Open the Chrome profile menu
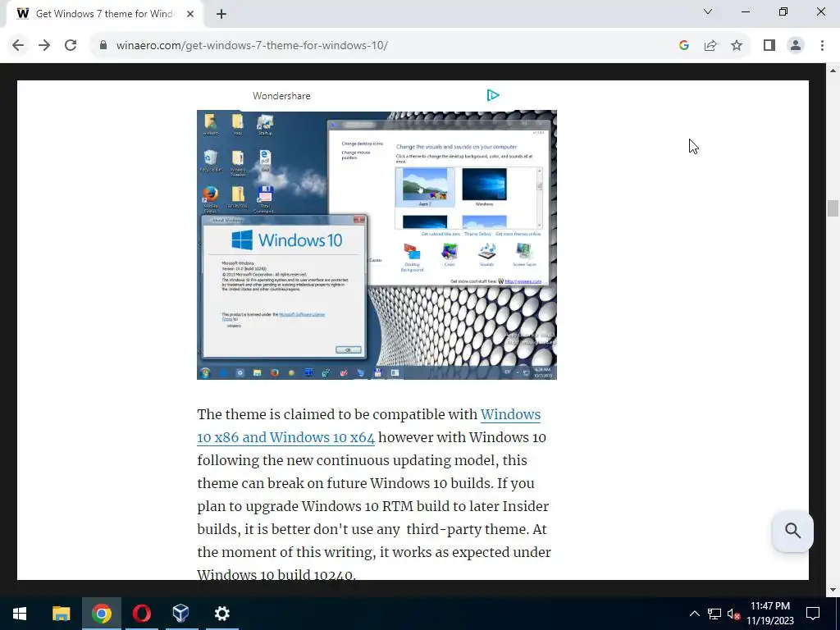Screen dimensions: 840x630 pyautogui.click(x=796, y=46)
